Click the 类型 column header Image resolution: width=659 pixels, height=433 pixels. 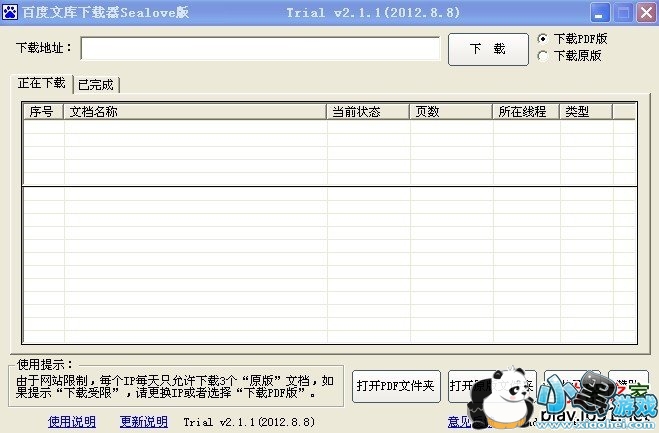click(586, 111)
